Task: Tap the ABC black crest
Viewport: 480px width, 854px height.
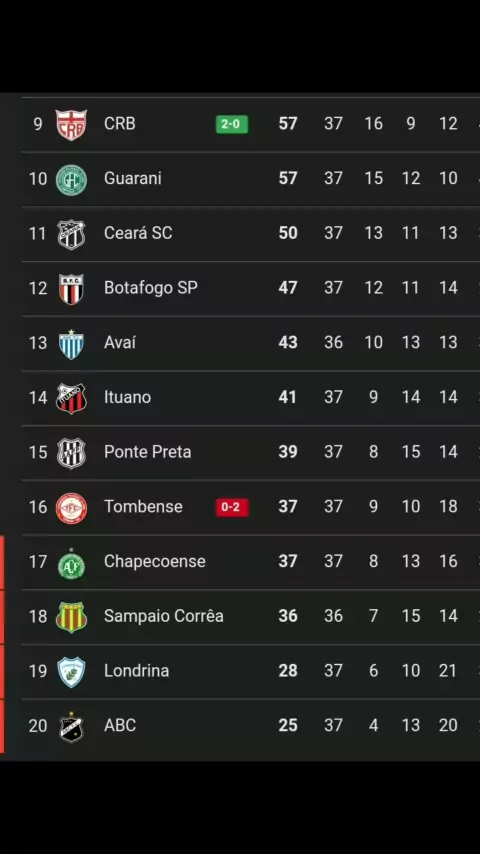Action: coord(71,727)
